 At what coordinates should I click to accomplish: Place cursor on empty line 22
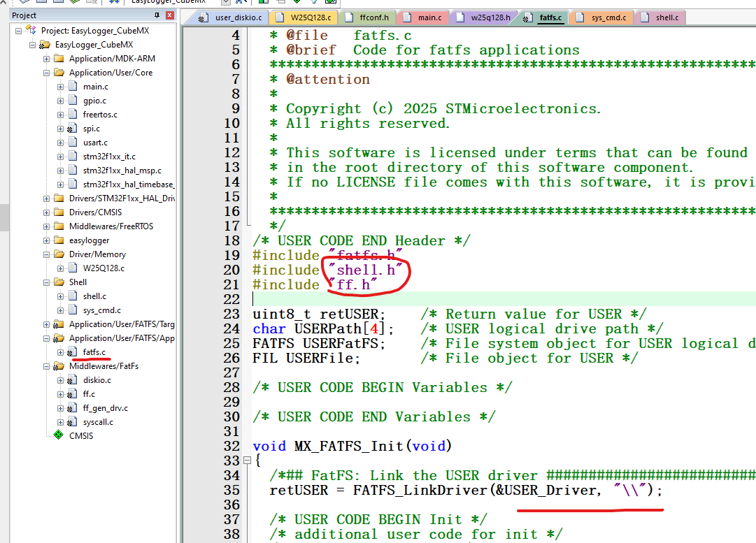pos(504,299)
